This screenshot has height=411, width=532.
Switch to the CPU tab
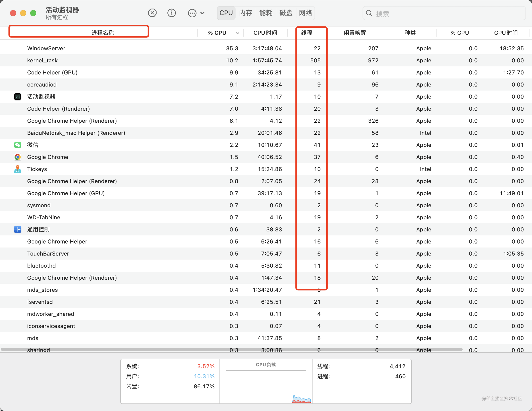click(x=226, y=13)
